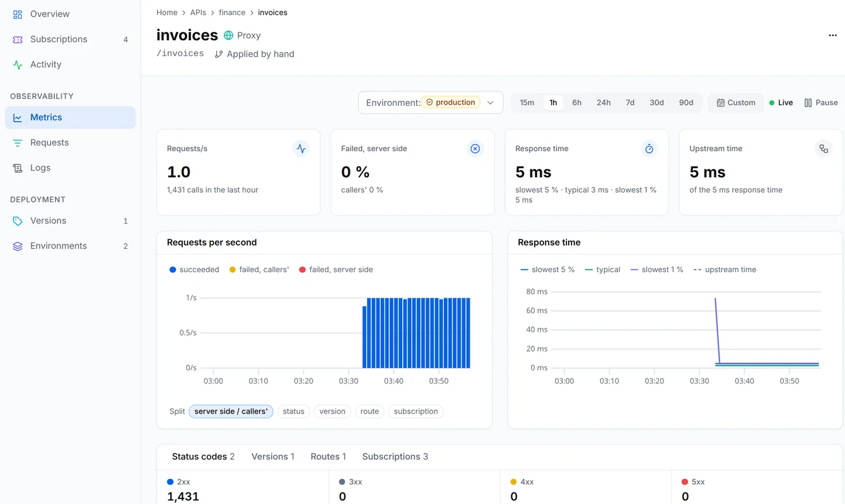Viewport: 845px width, 504px height.
Task: Click the Logs scroll icon
Action: point(18,168)
